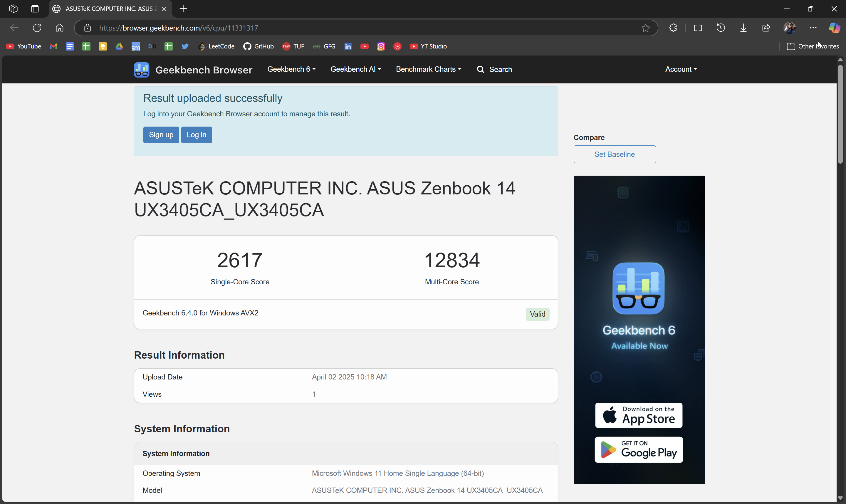Open the GitHub bookmark

coord(259,46)
